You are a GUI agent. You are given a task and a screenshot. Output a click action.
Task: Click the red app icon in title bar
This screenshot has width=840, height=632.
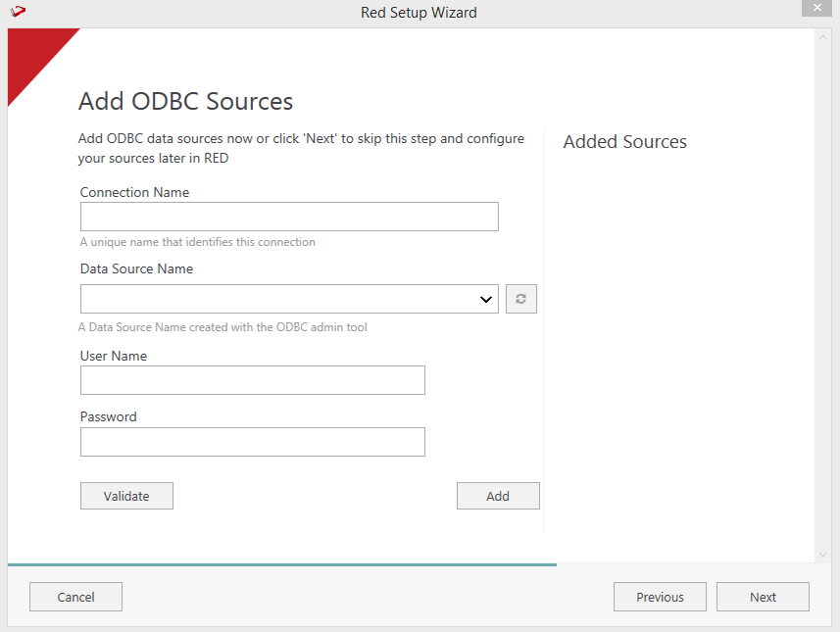[18, 12]
